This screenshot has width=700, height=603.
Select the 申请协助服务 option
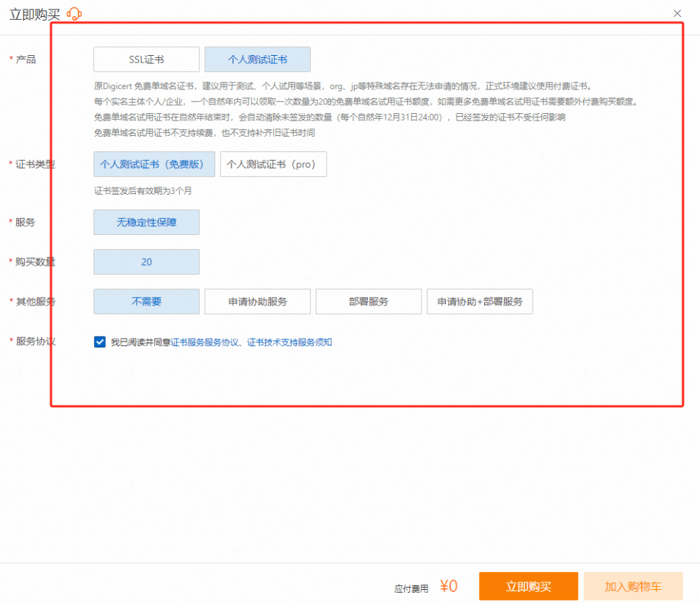[x=257, y=302]
